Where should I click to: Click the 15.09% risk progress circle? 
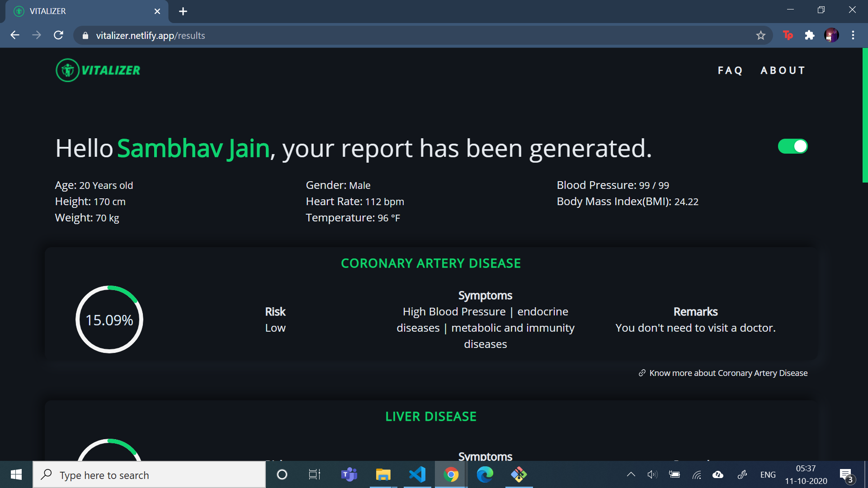pos(109,319)
